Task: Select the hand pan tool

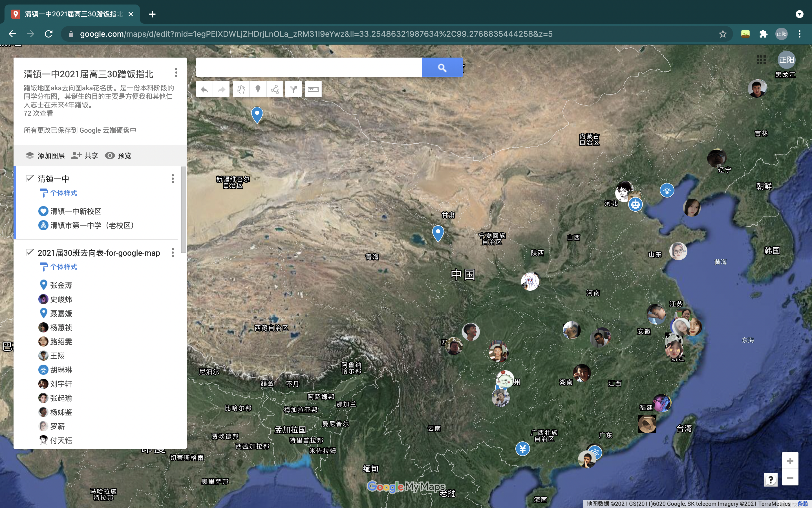Action: [x=241, y=89]
